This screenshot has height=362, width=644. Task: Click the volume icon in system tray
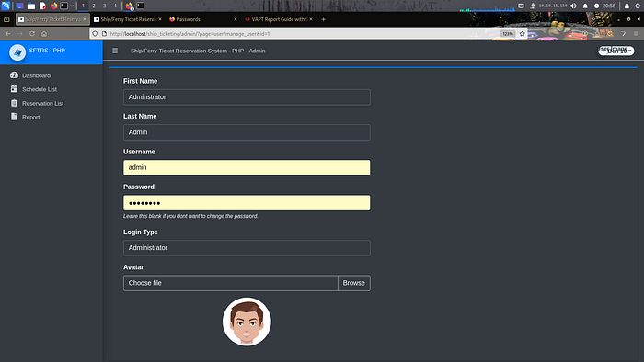tap(573, 6)
